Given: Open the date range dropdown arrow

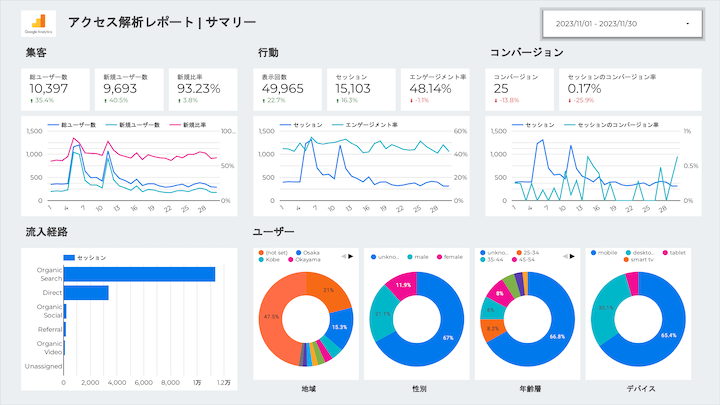Looking at the screenshot, I should pyautogui.click(x=687, y=23).
